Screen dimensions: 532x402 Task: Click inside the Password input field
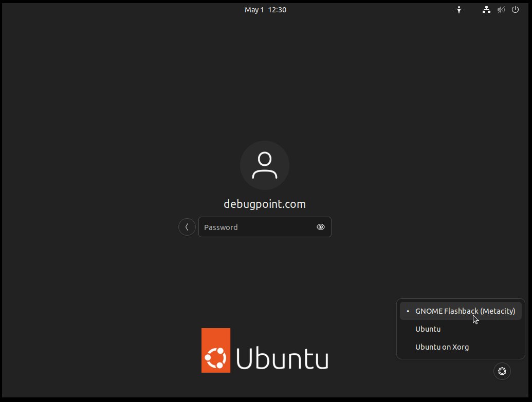point(257,226)
